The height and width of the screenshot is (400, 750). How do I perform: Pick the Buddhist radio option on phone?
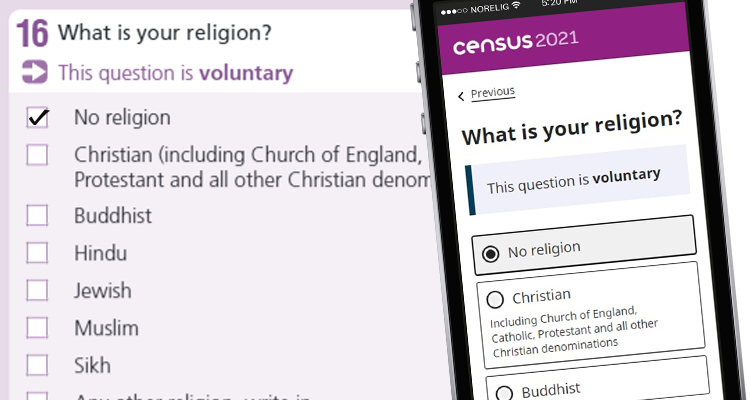click(504, 392)
